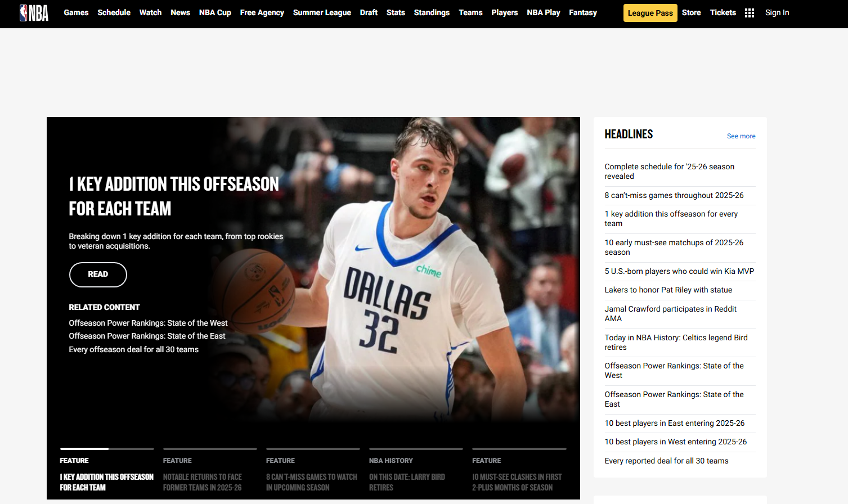Open Every offseason deal for all 30 teams
Image resolution: width=848 pixels, height=504 pixels.
click(133, 349)
